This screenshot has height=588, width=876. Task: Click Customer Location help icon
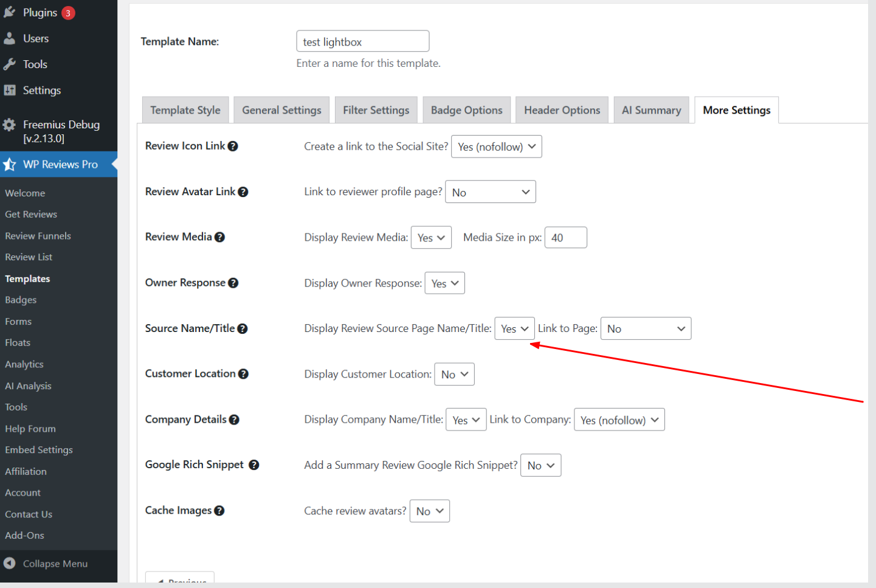[x=244, y=374]
